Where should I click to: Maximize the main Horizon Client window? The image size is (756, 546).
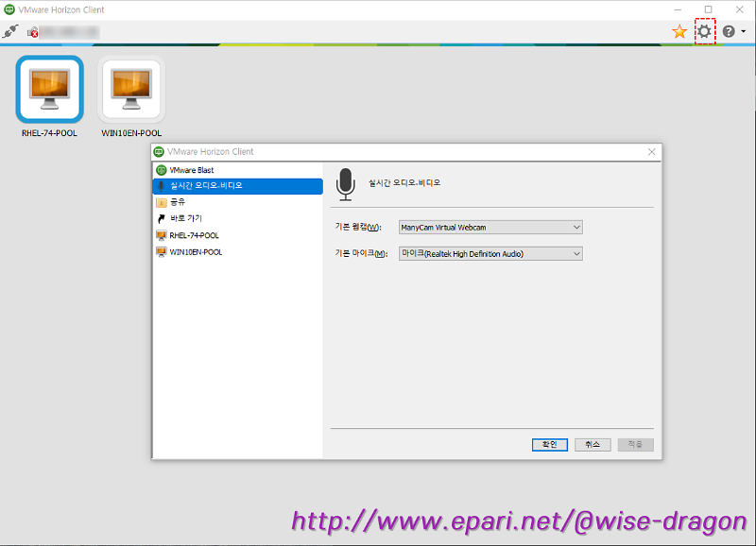[x=708, y=9]
